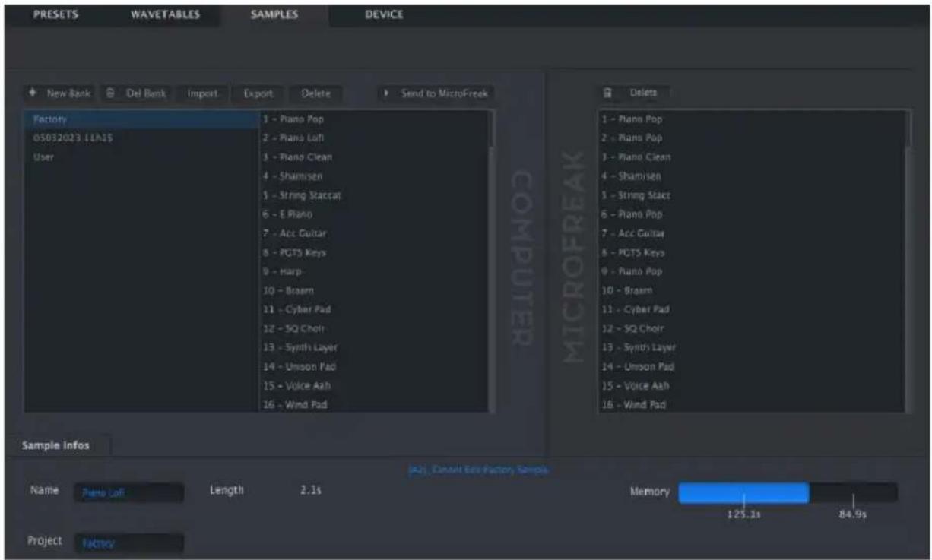
Task: Select the Factory bank
Action: pyautogui.click(x=142, y=119)
